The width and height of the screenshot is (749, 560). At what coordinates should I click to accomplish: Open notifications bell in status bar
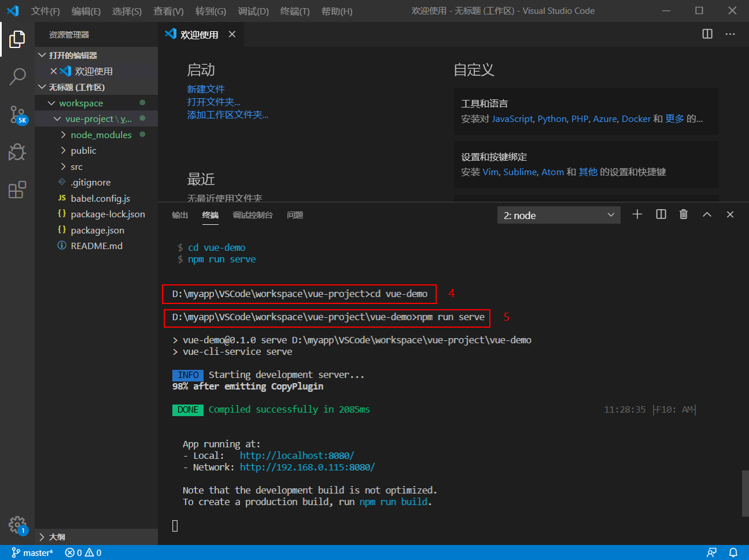[x=733, y=552]
